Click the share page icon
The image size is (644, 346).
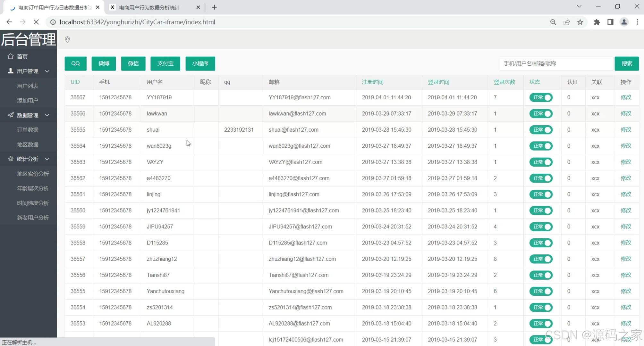tap(567, 22)
